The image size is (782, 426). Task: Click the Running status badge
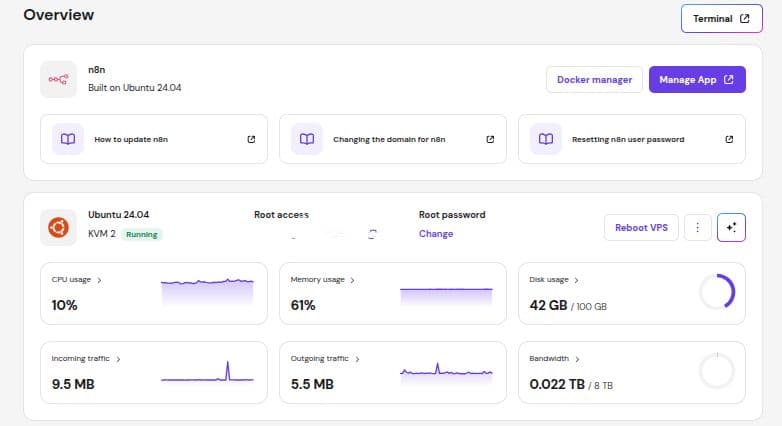(x=142, y=234)
